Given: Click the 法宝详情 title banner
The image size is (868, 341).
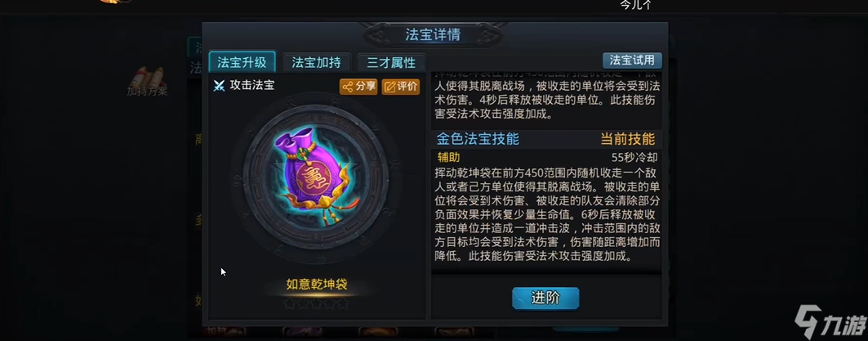Looking at the screenshot, I should pos(433,34).
